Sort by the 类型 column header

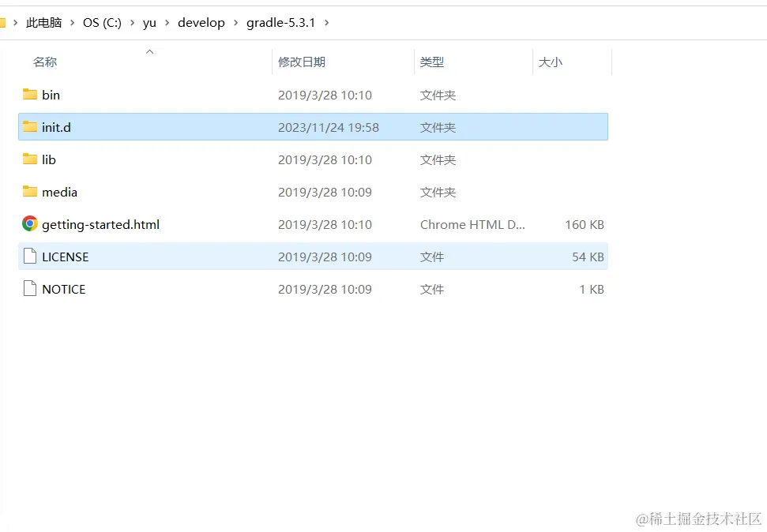(432, 62)
